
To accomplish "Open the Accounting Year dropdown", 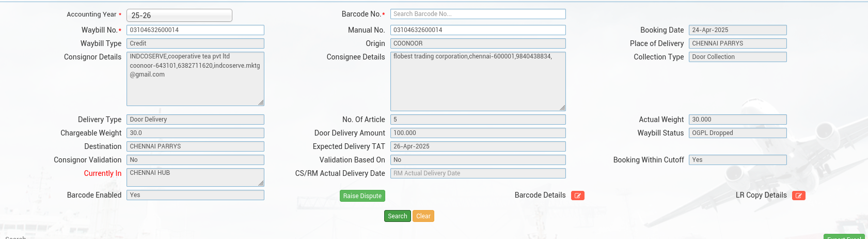I will (x=179, y=16).
